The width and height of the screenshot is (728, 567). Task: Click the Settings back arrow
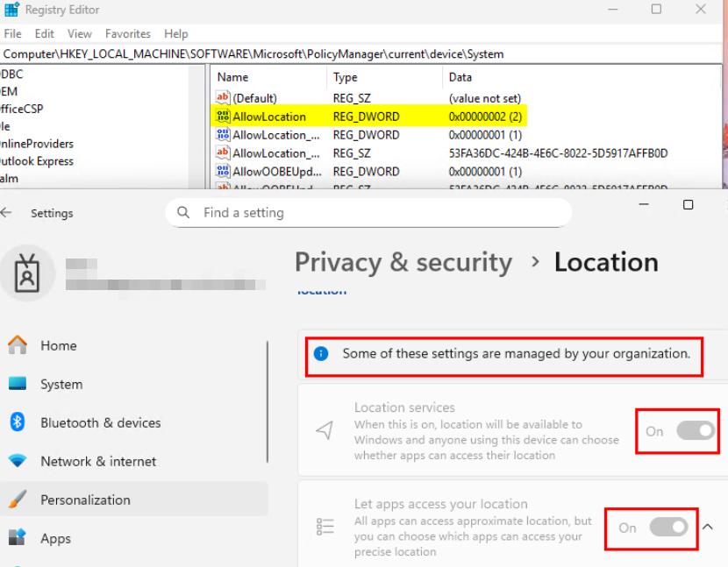[7, 213]
